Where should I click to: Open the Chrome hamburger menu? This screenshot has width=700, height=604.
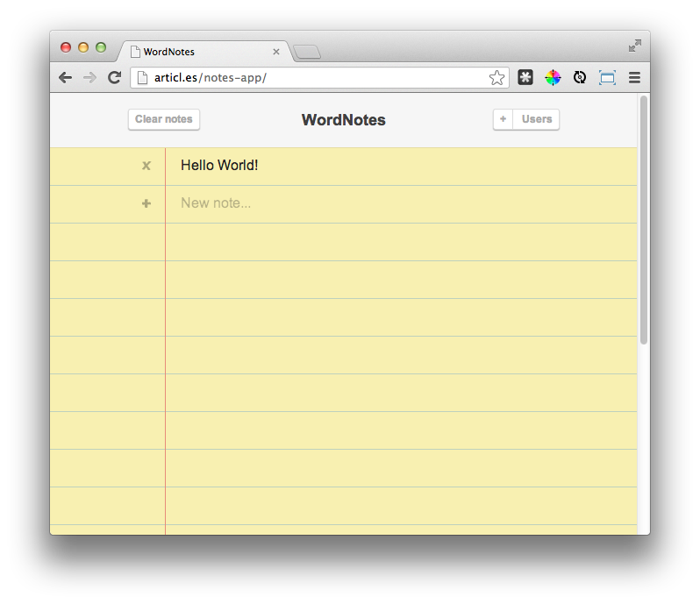pyautogui.click(x=634, y=78)
